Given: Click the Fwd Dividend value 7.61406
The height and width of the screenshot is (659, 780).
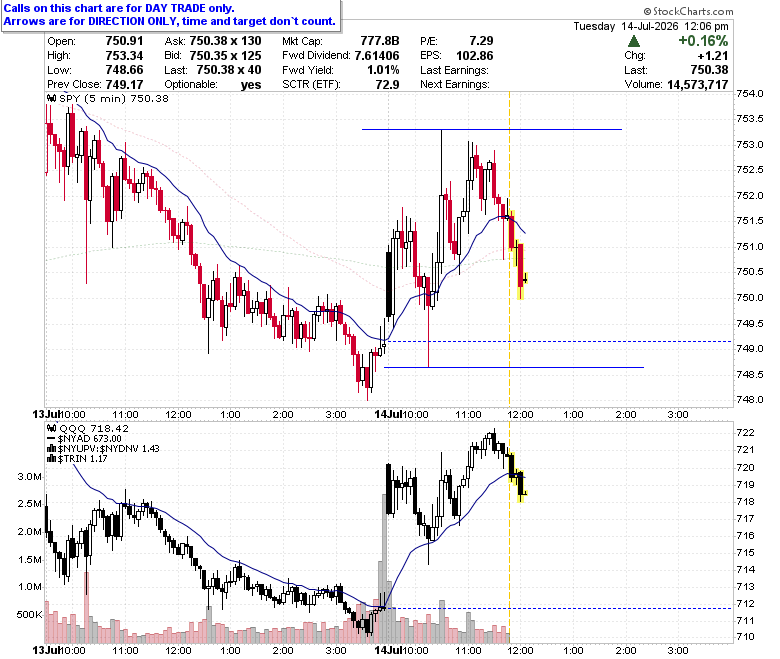Looking at the screenshot, I should tap(377, 55).
